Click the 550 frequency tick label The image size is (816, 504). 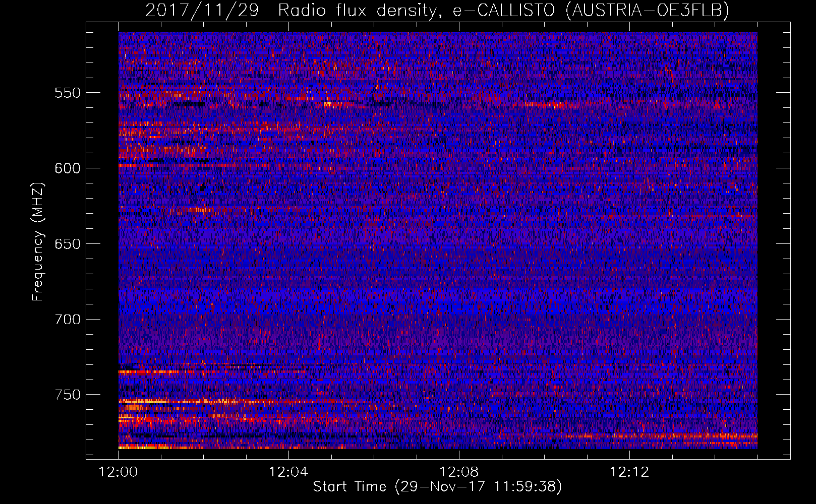pyautogui.click(x=68, y=93)
